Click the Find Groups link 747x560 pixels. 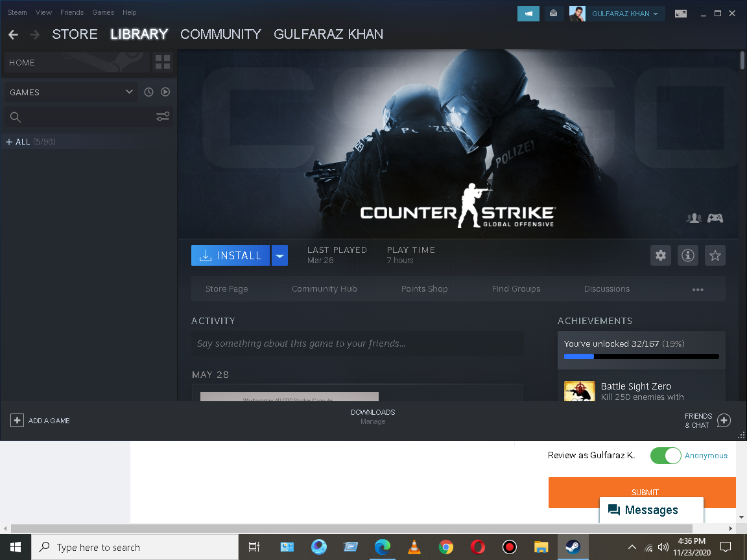click(516, 289)
